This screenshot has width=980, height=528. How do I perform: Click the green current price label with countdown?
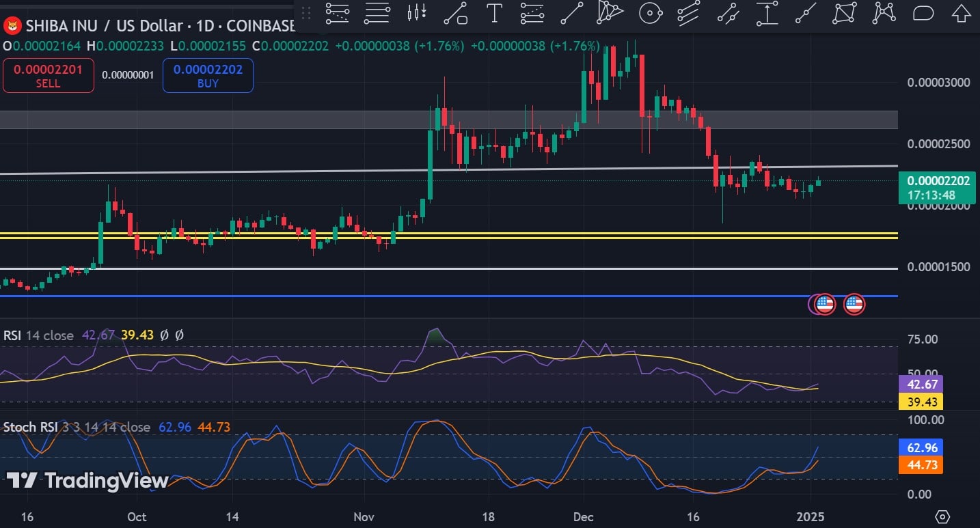(936, 188)
